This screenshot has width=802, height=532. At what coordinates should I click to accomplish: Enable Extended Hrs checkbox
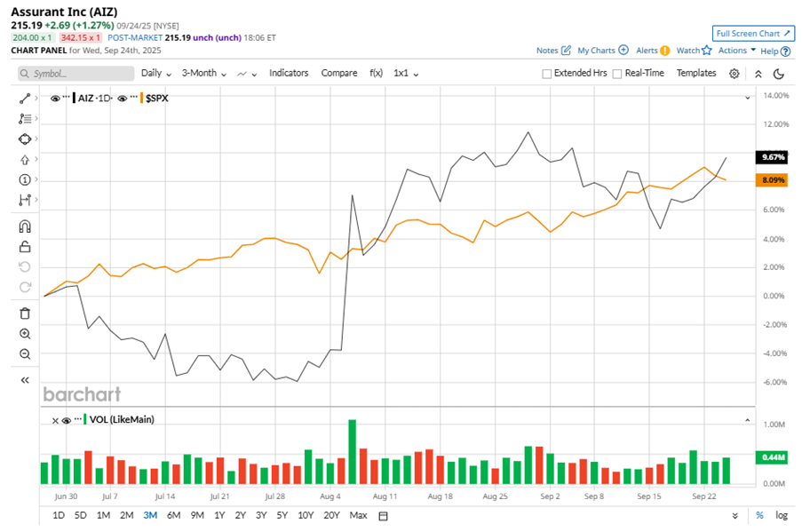click(x=547, y=74)
